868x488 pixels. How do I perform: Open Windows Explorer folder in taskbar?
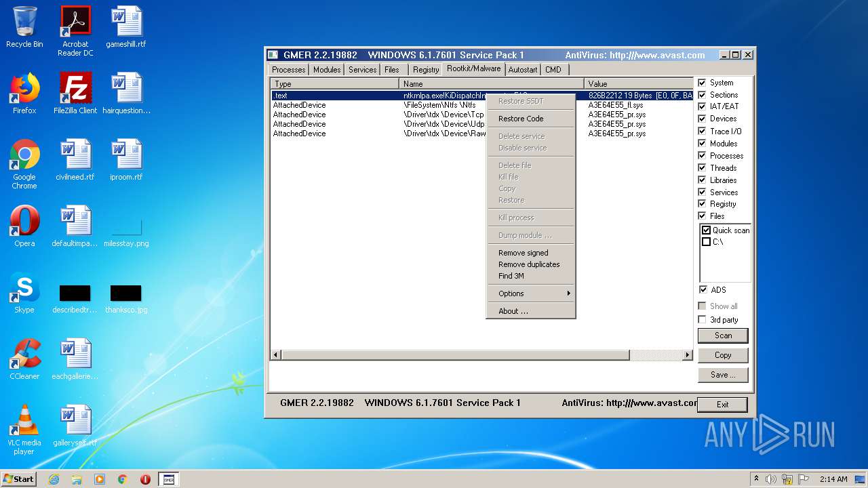coord(77,479)
